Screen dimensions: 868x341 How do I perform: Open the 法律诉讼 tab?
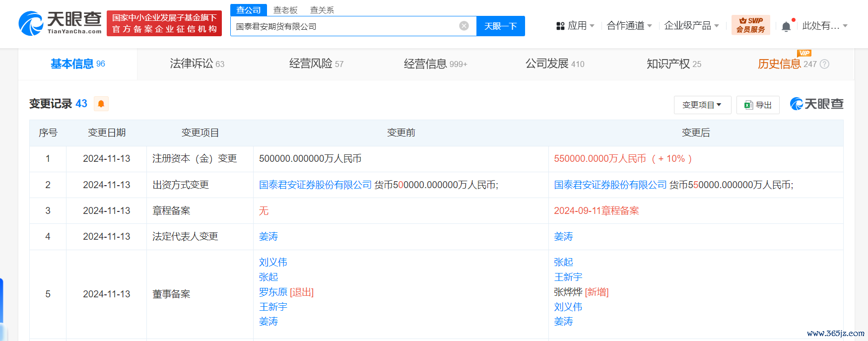click(197, 64)
